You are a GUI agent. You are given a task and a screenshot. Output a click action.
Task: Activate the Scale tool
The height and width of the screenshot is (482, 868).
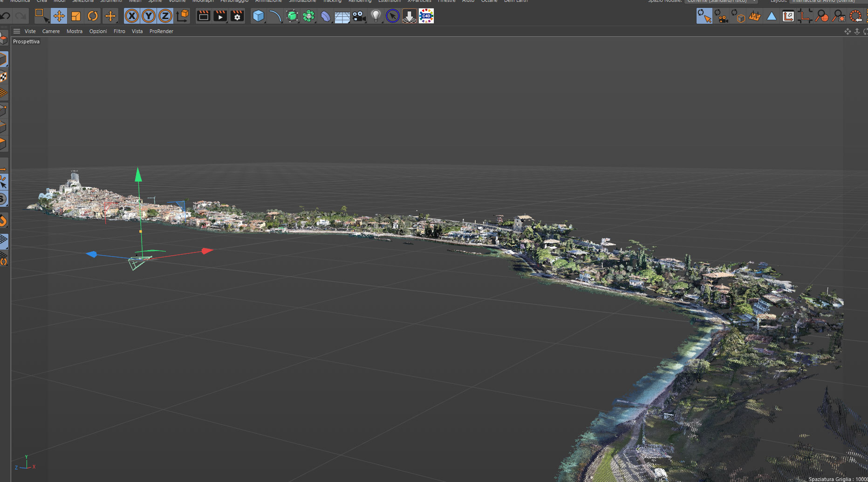[x=76, y=16]
